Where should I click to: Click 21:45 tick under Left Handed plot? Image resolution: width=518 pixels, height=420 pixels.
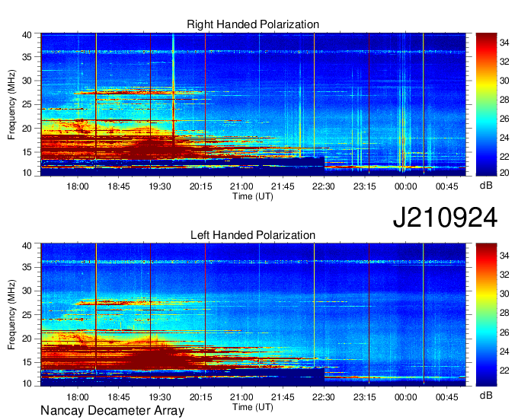tap(283, 397)
